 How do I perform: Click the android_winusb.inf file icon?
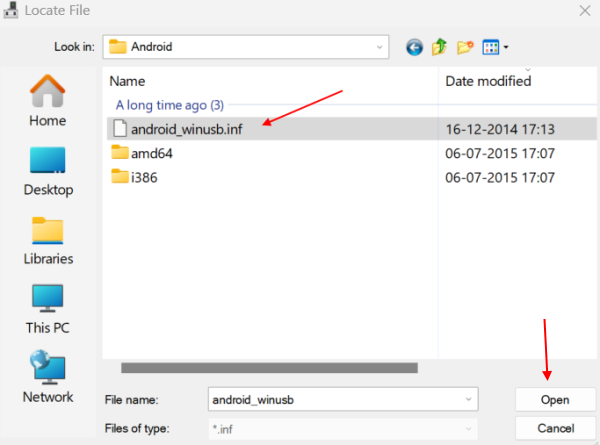pos(120,128)
